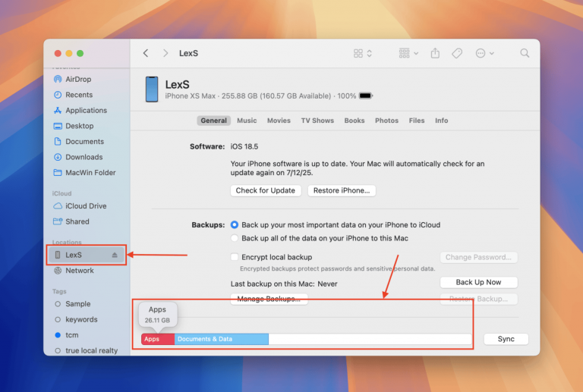Click the search magnifier icon in toolbar
This screenshot has height=392, width=583.
525,53
